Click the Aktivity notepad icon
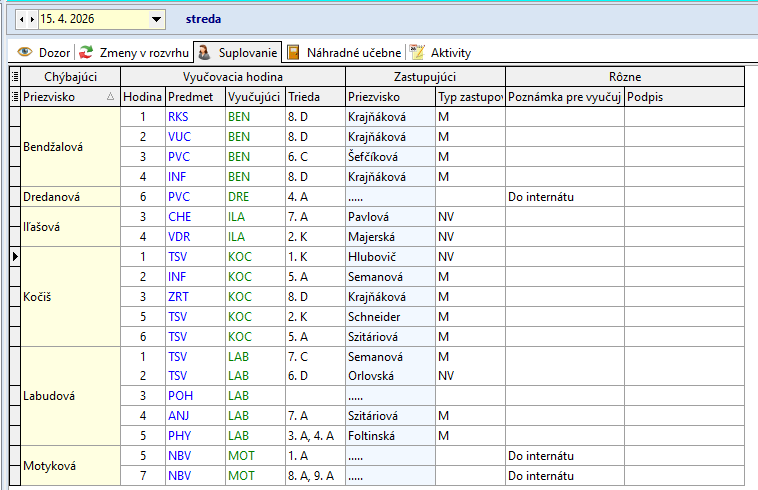Image resolution: width=758 pixels, height=490 pixels. click(x=418, y=52)
